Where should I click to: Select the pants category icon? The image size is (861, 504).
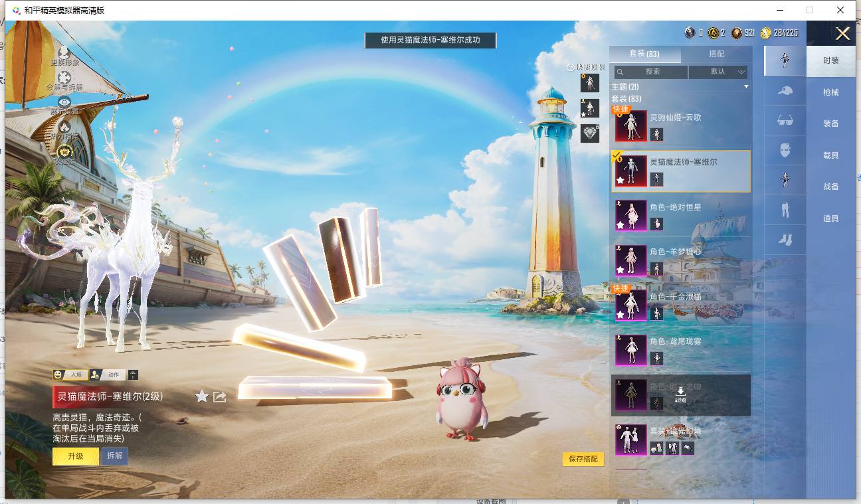785,210
